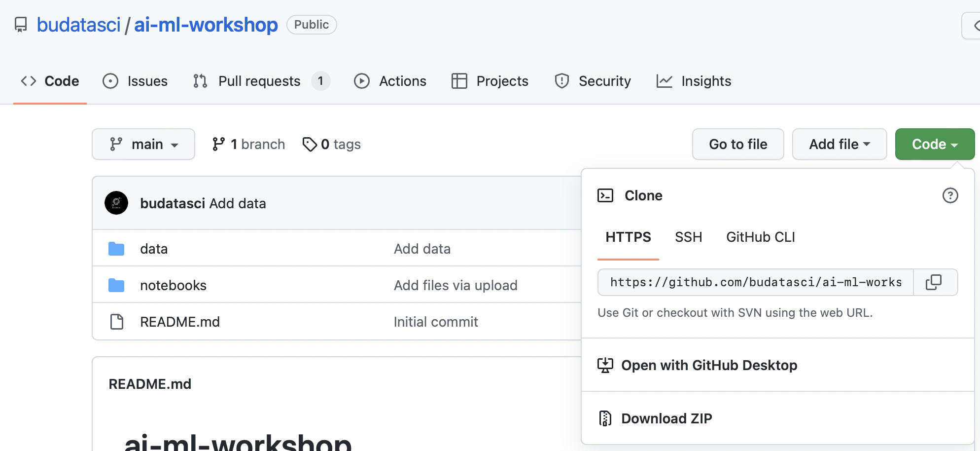Open the latest commit message Add data
Screen dimensions: 980x451
click(238, 203)
